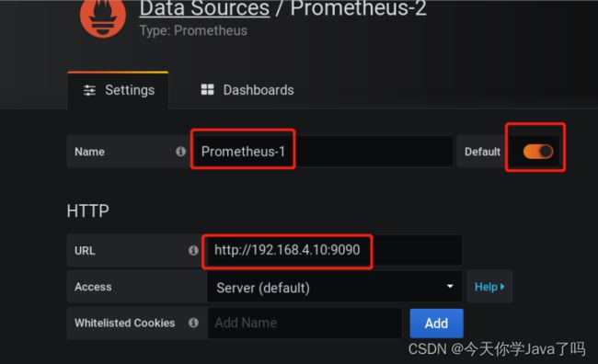Open the Access dropdown showing Server (default)
The width and height of the screenshot is (598, 364).
tap(335, 288)
